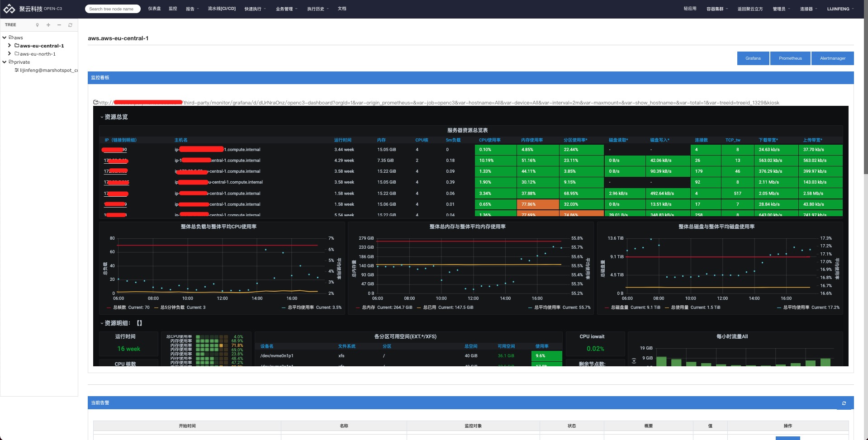
Task: Sort table by TCP_tw column header
Action: [733, 140]
